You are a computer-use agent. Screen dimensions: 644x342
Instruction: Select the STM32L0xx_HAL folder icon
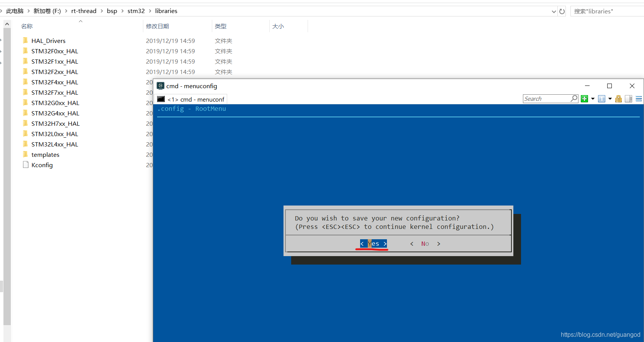point(25,133)
